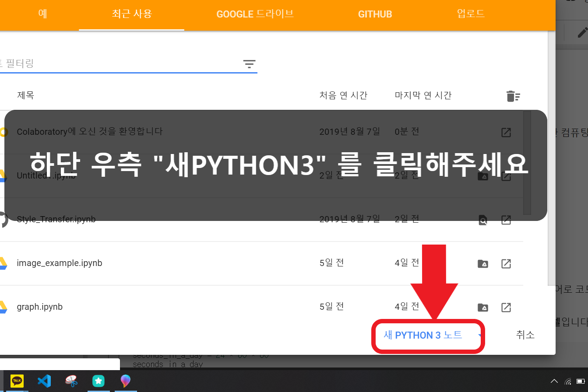The width and height of the screenshot is (588, 392).
Task: Click 새 PYTHON 3 노트 button
Action: click(423, 335)
